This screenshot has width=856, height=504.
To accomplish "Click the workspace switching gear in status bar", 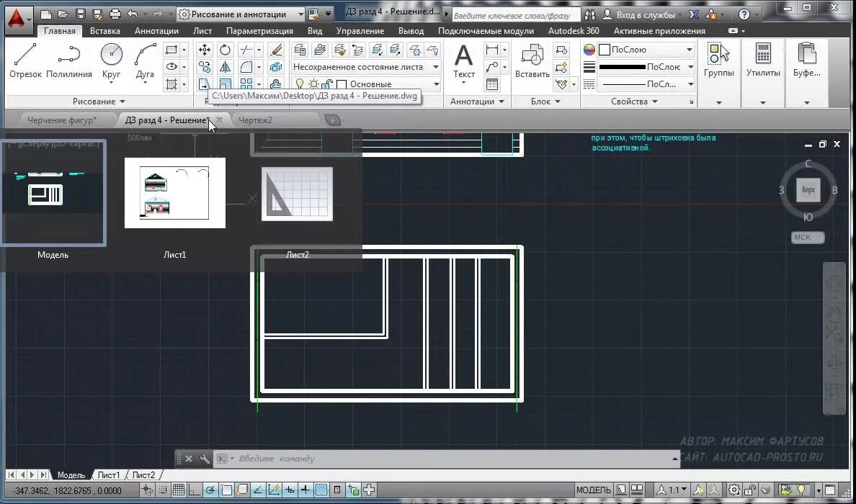I will [735, 490].
